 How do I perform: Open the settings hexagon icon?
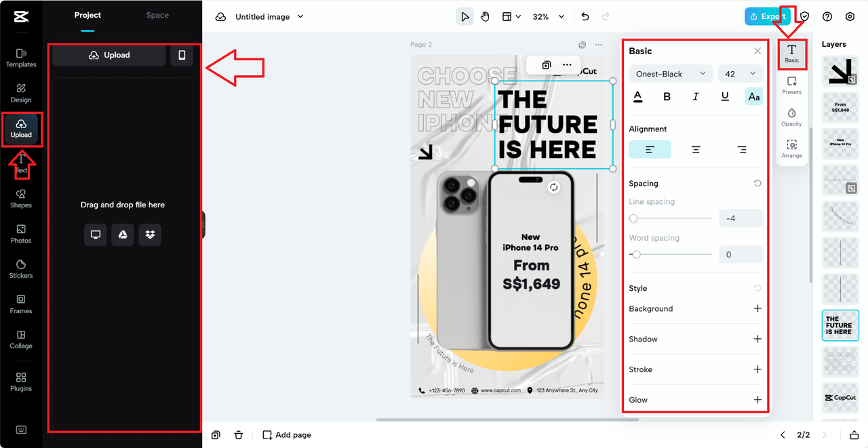(x=850, y=17)
